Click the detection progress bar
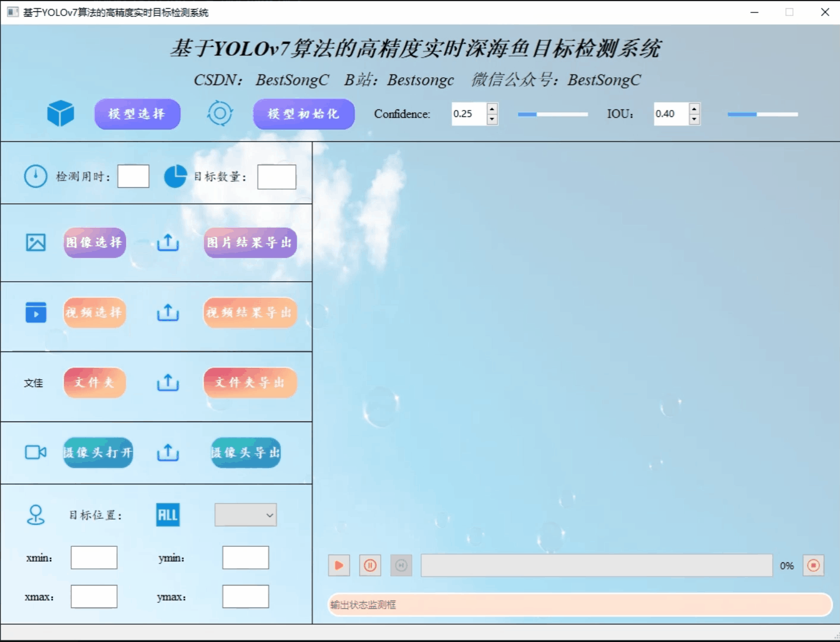The width and height of the screenshot is (840, 642). 597,565
